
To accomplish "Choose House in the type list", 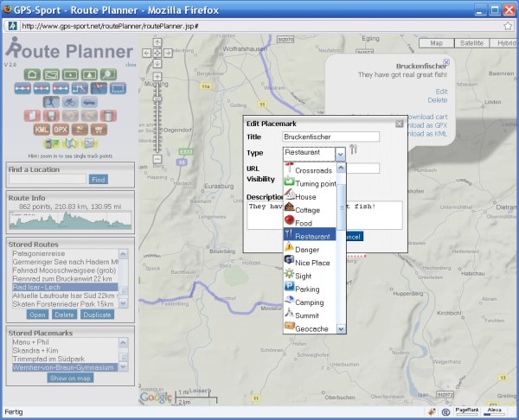I will click(310, 196).
